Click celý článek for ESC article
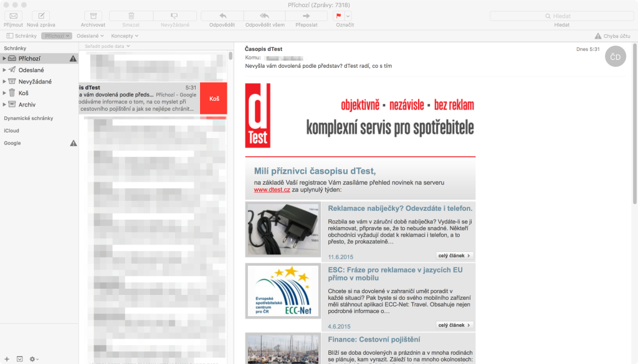The image size is (638, 364). [x=454, y=325]
